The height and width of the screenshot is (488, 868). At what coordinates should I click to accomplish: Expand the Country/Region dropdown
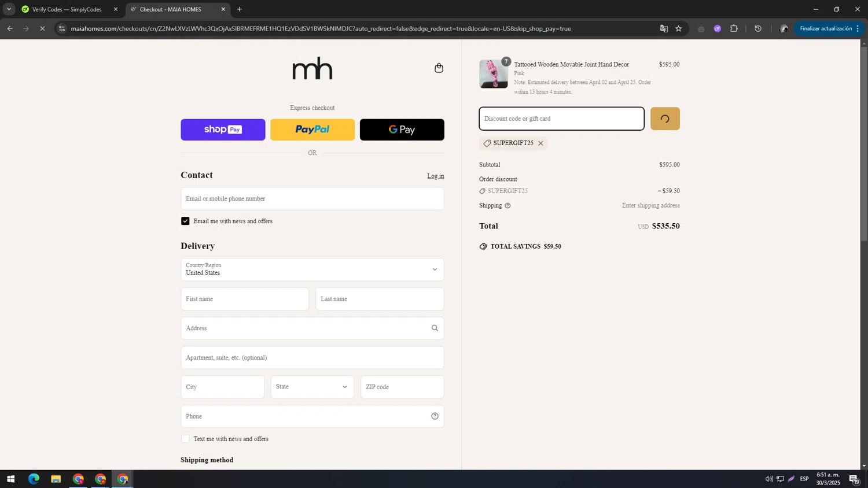tap(312, 270)
